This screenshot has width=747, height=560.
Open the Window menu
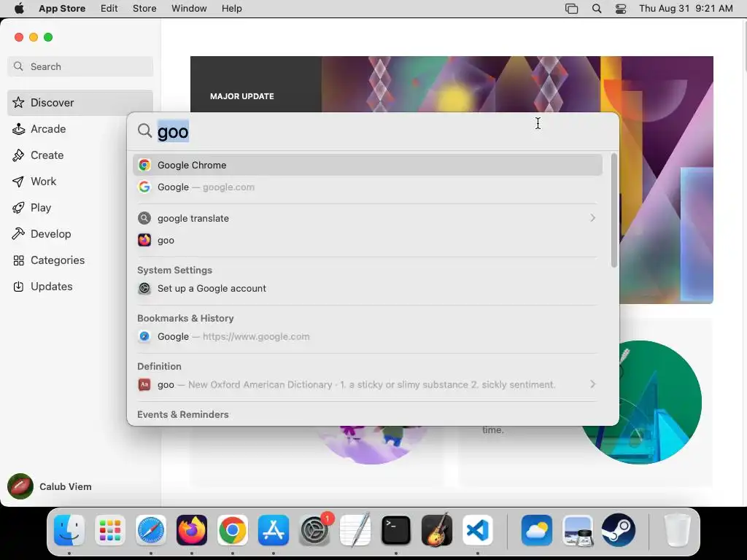pyautogui.click(x=189, y=9)
